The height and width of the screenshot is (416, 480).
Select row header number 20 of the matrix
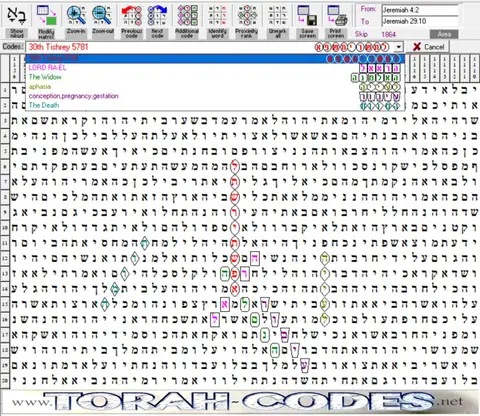(5, 380)
